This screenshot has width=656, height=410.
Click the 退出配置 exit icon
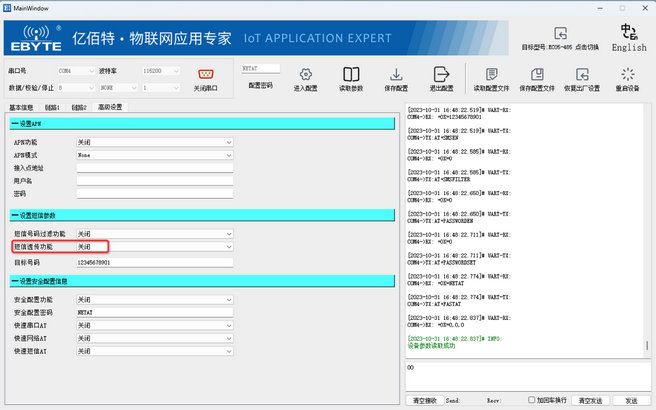tap(440, 75)
